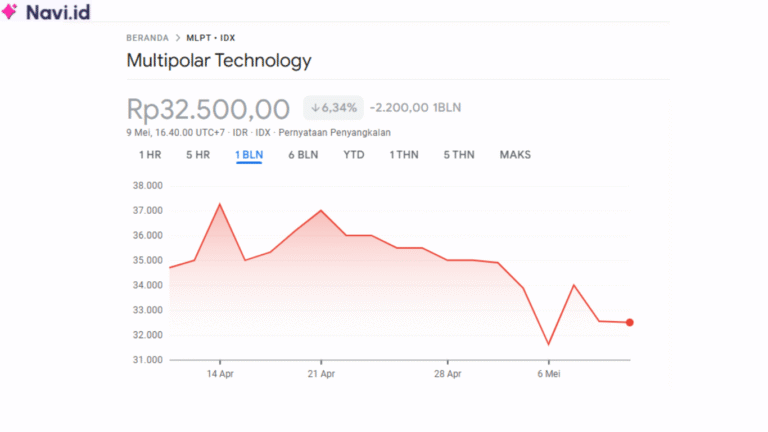Click the red endpoint dot on chart

[x=629, y=322]
